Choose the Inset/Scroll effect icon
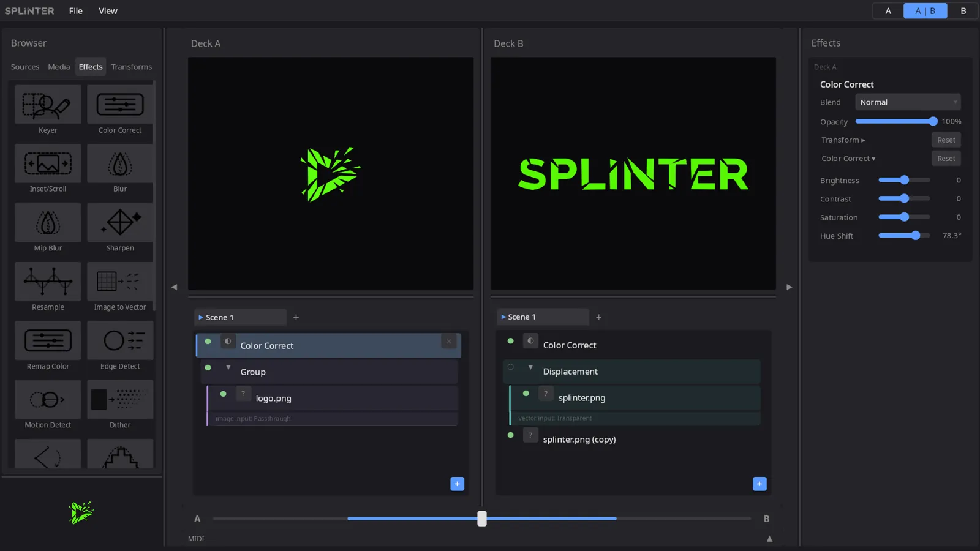This screenshot has width=980, height=551. click(x=48, y=163)
